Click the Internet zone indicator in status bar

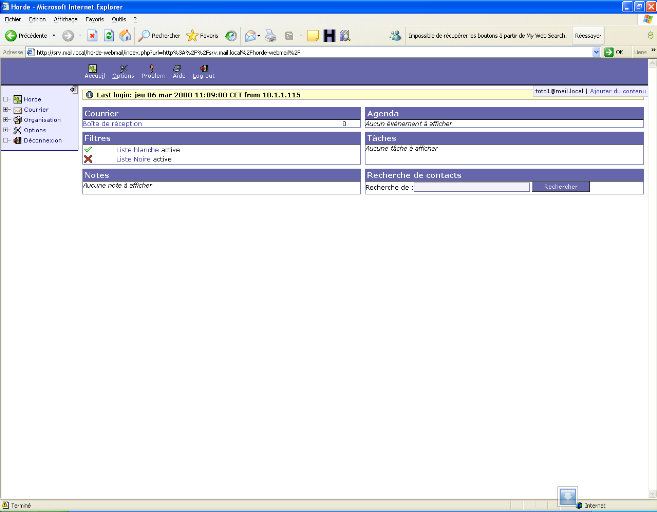(x=591, y=506)
